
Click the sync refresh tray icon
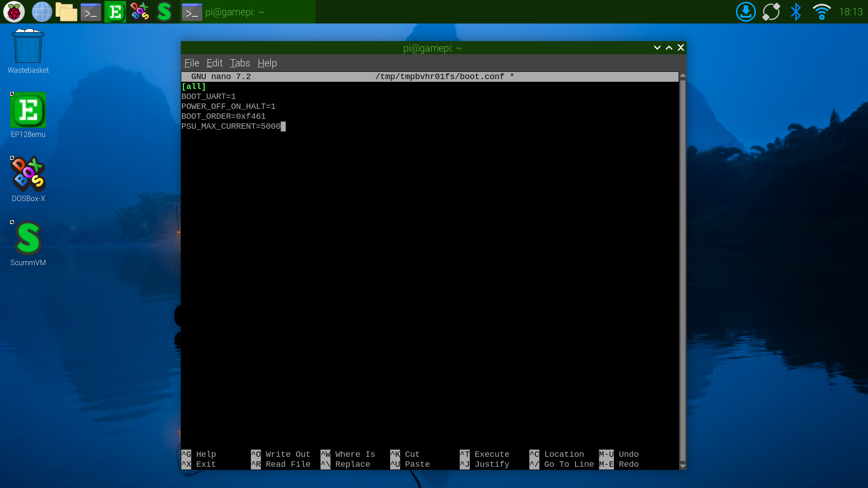pyautogui.click(x=771, y=12)
